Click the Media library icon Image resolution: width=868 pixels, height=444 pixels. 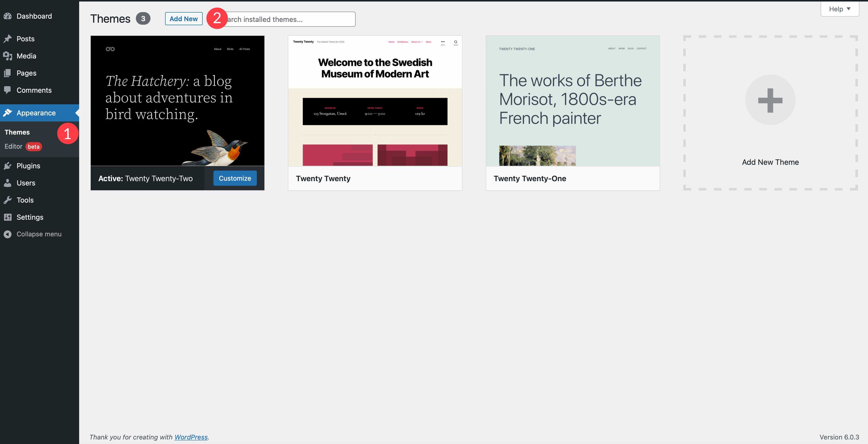point(8,56)
